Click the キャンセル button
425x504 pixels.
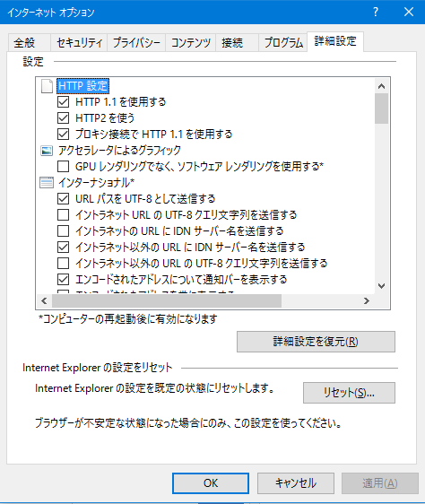[296, 483]
